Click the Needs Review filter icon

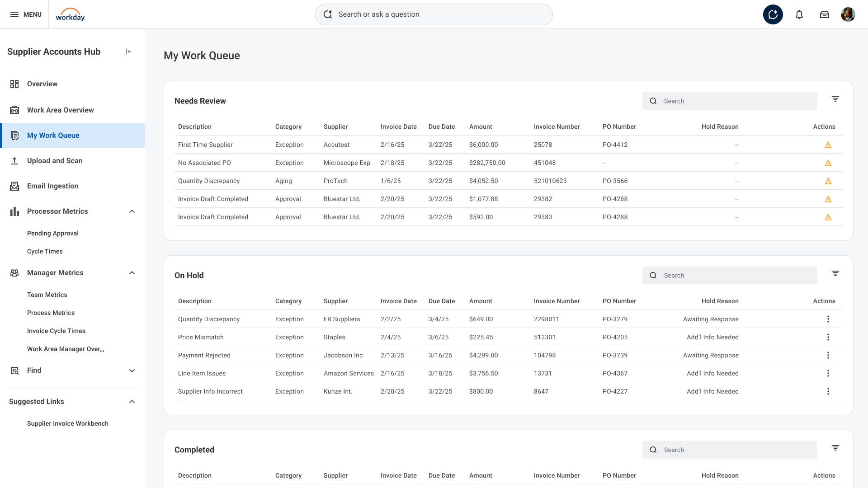(x=835, y=99)
